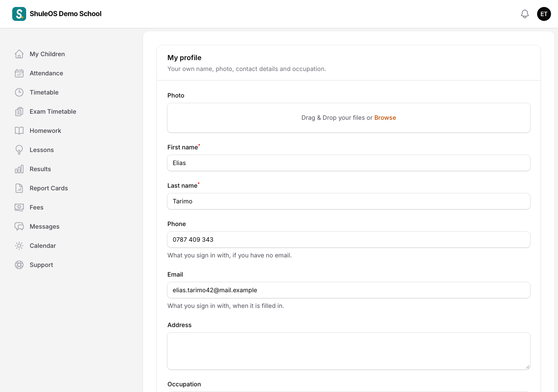The height and width of the screenshot is (392, 558).
Task: Click the Address text area
Action: 349,351
